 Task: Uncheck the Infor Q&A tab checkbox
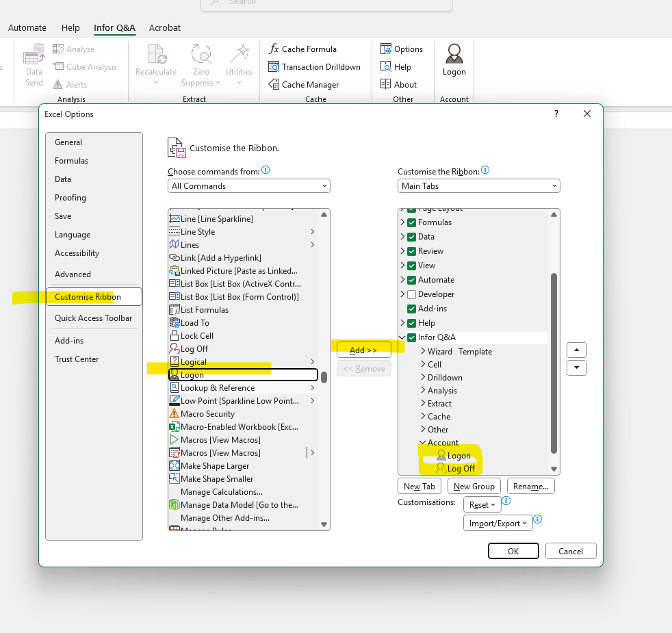[411, 337]
